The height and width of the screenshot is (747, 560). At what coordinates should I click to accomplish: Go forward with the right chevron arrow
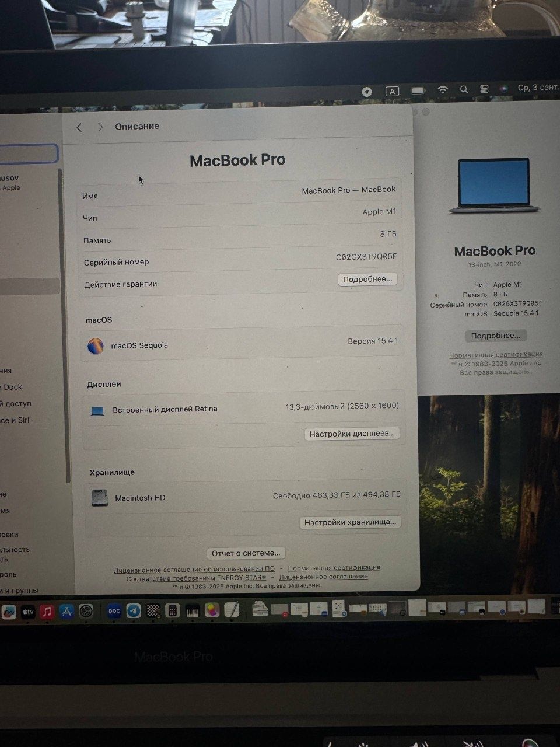coord(100,127)
